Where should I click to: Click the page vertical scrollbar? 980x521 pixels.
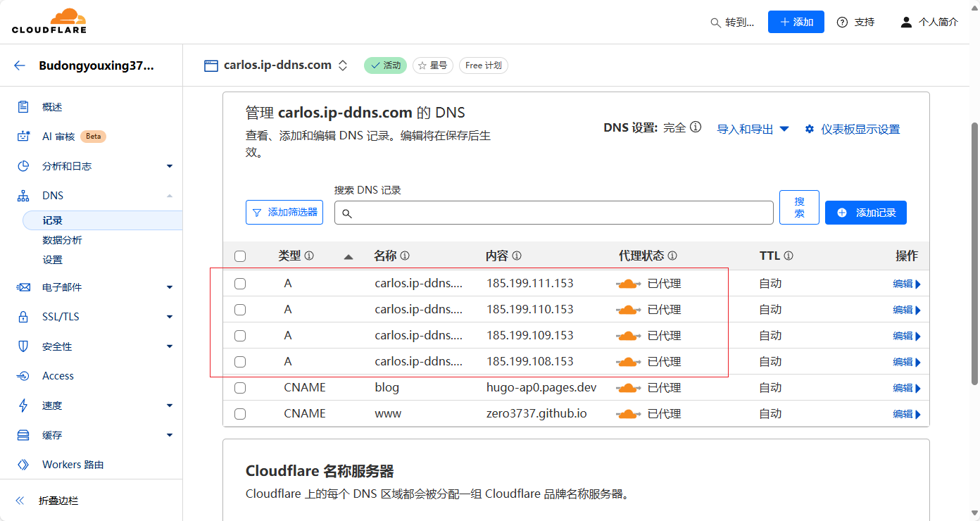click(975, 253)
